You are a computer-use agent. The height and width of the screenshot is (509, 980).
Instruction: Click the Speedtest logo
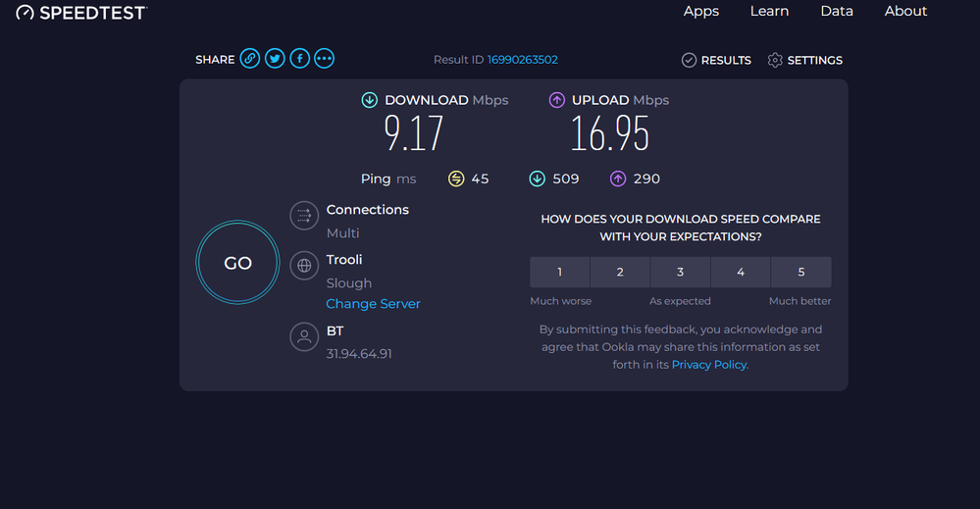tap(81, 13)
